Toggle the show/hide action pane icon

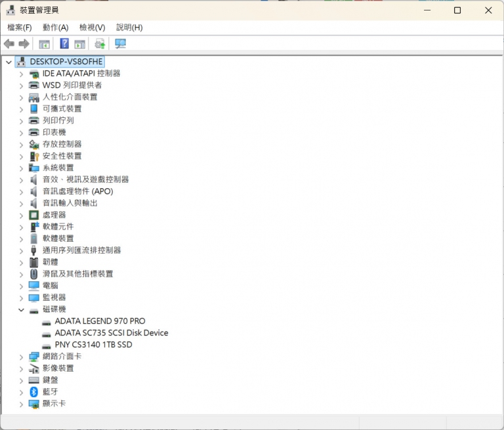pyautogui.click(x=79, y=44)
